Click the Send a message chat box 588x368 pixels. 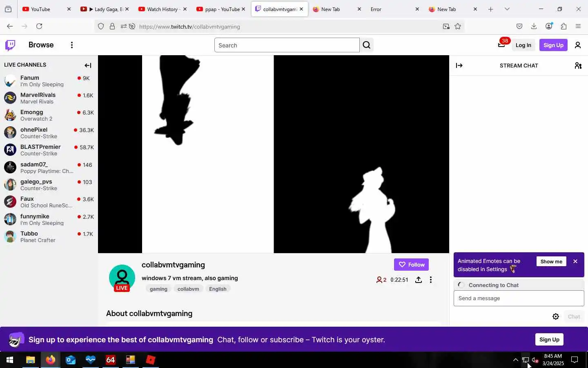[x=519, y=298]
